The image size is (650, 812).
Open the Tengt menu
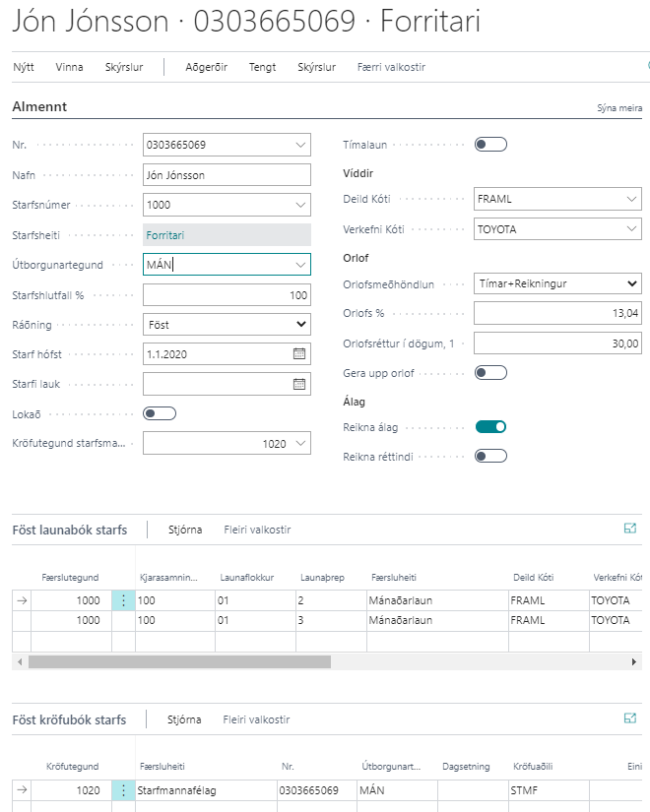tap(262, 67)
